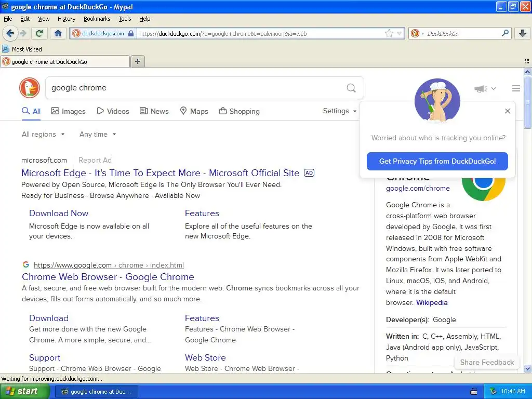The height and width of the screenshot is (399, 532).
Task: Switch to Shopping results
Action: click(x=239, y=111)
